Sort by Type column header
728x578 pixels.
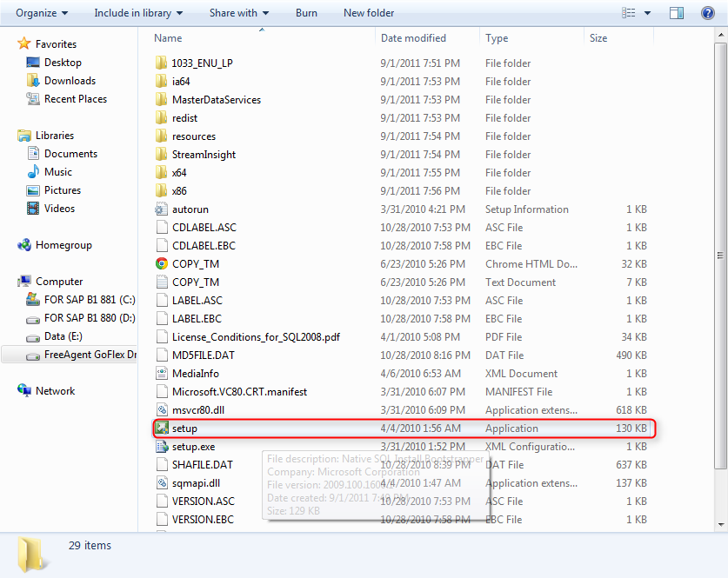coord(497,38)
